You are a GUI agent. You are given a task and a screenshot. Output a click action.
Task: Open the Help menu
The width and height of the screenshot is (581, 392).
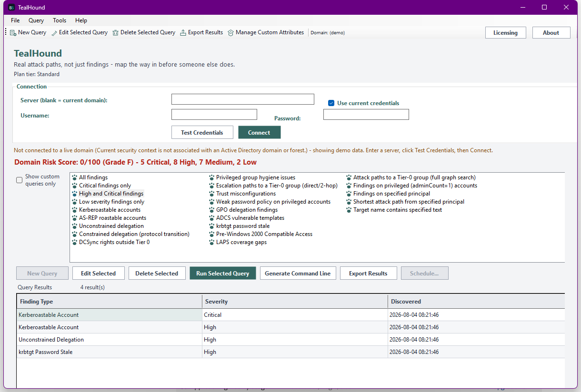[81, 20]
